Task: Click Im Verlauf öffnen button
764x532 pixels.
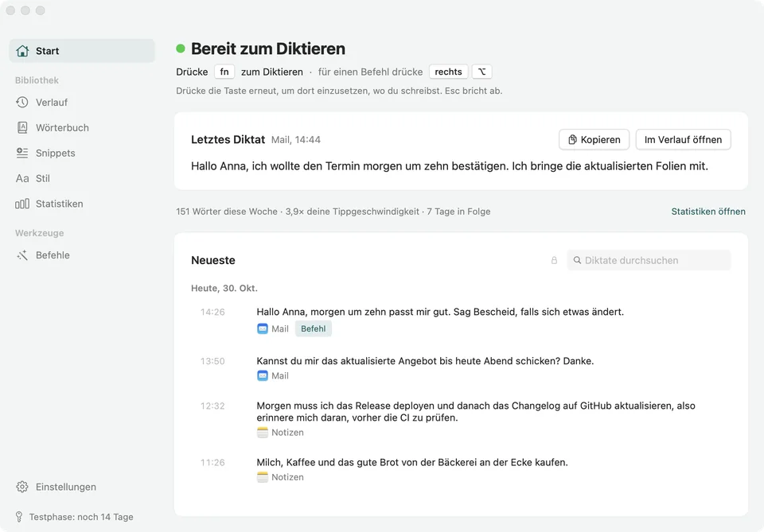Action: [683, 140]
